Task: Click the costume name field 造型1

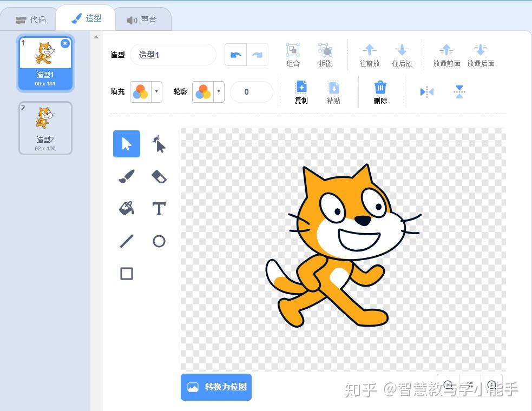Action: click(x=173, y=55)
